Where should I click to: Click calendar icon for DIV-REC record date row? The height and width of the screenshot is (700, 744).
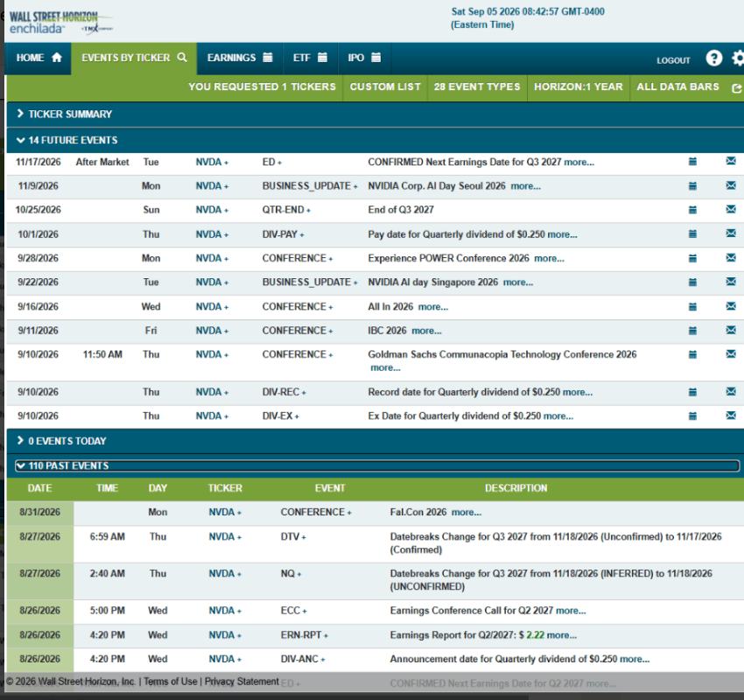click(692, 392)
